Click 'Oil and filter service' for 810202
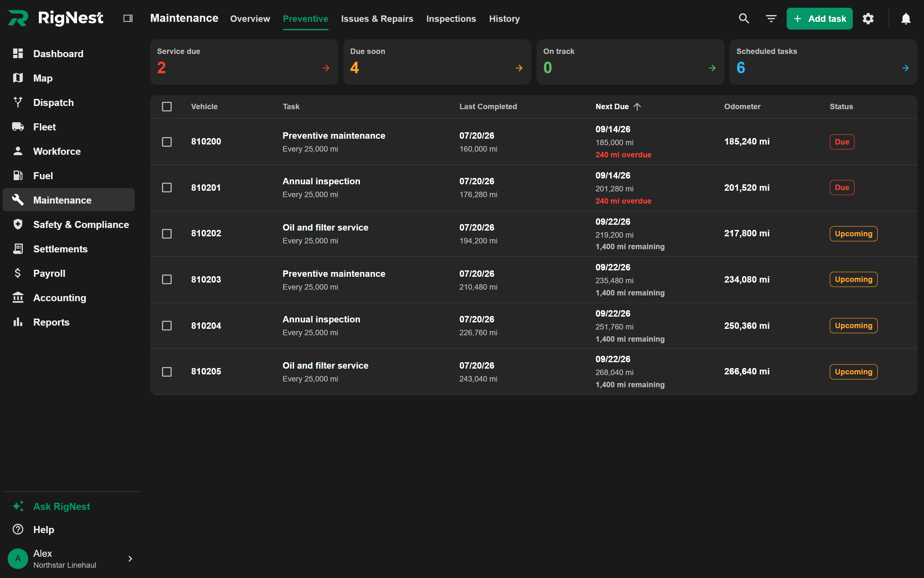The height and width of the screenshot is (578, 924). 325,227
